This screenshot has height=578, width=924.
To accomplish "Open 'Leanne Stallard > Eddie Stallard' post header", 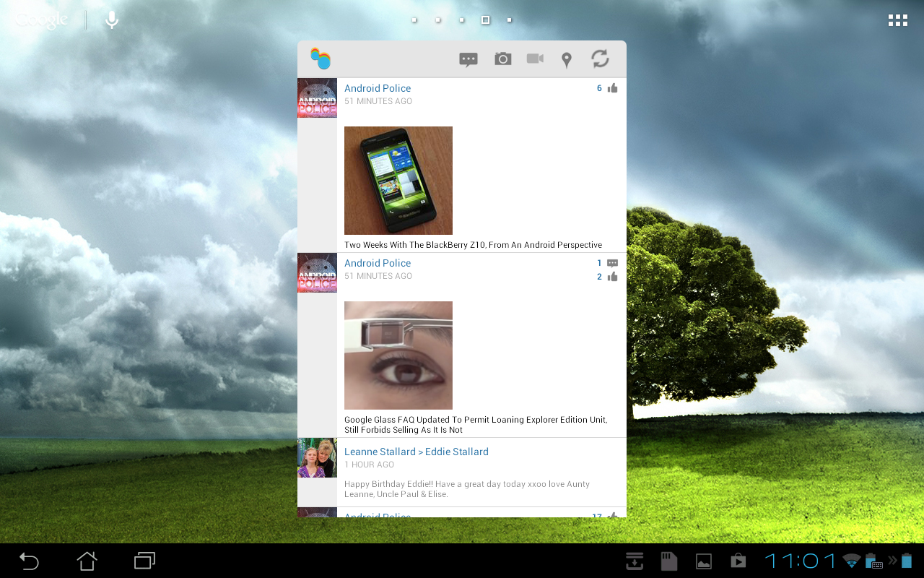I will coord(417,452).
